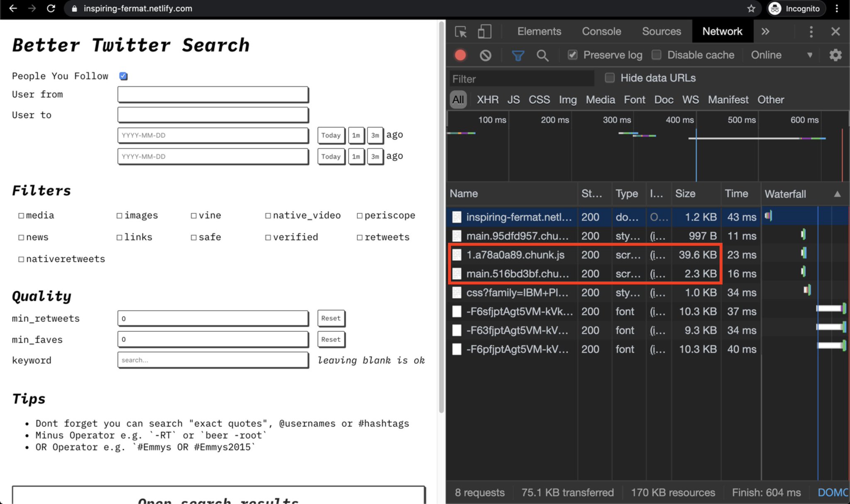The height and width of the screenshot is (504, 850).
Task: Reset the min_retweets value
Action: pos(331,318)
